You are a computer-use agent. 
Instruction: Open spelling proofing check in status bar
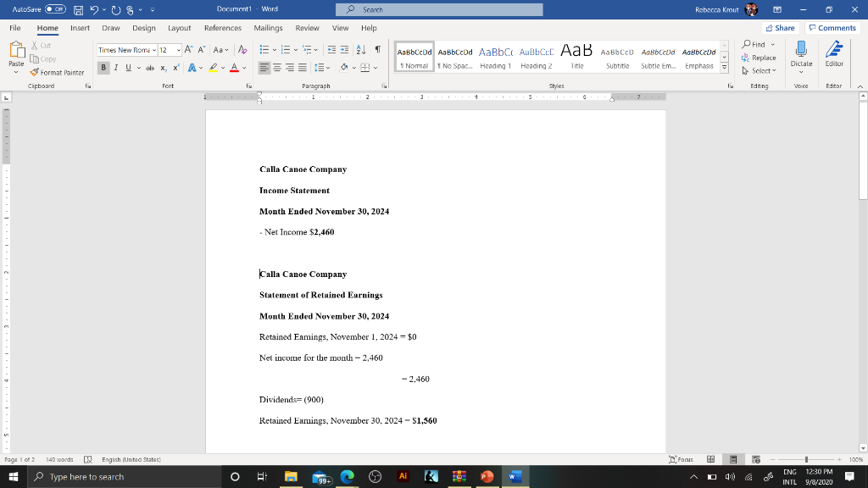[x=87, y=459]
